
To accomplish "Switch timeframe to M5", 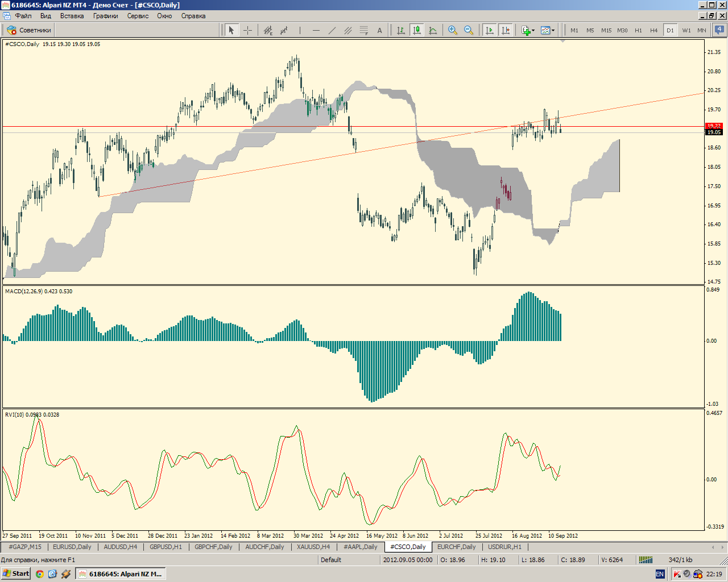I will 590,30.
